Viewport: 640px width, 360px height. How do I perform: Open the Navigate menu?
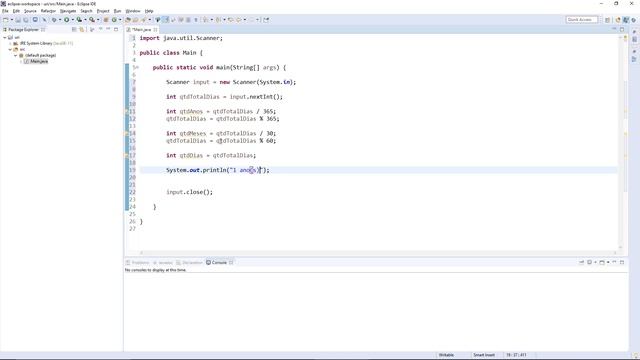(68, 11)
